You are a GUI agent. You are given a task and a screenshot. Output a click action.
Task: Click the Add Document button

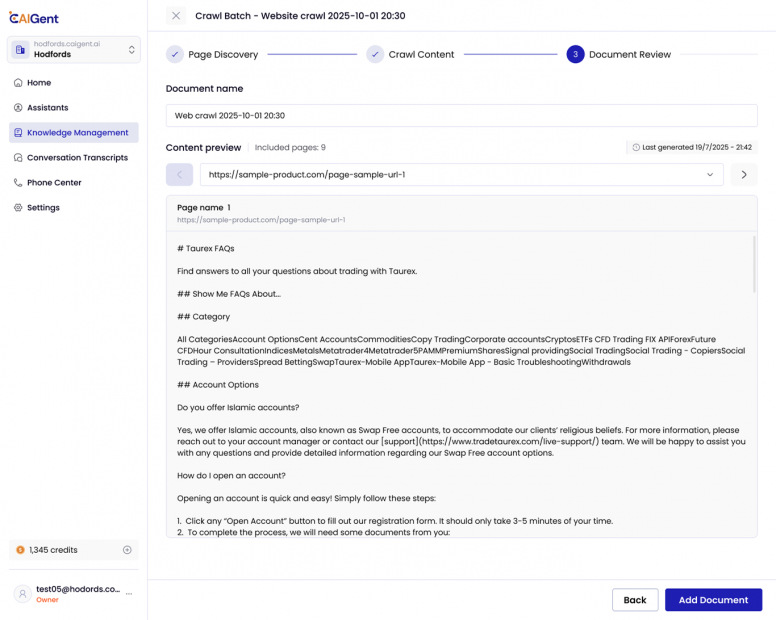(713, 600)
